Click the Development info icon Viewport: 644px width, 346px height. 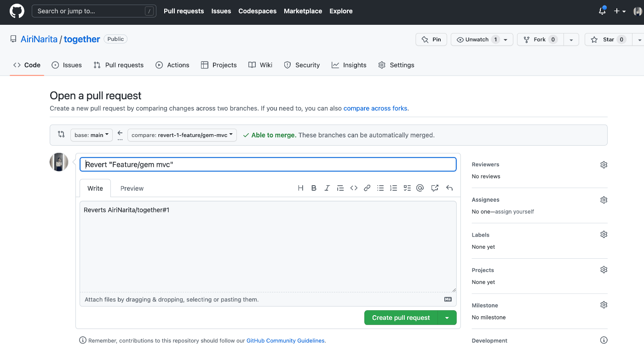604,340
